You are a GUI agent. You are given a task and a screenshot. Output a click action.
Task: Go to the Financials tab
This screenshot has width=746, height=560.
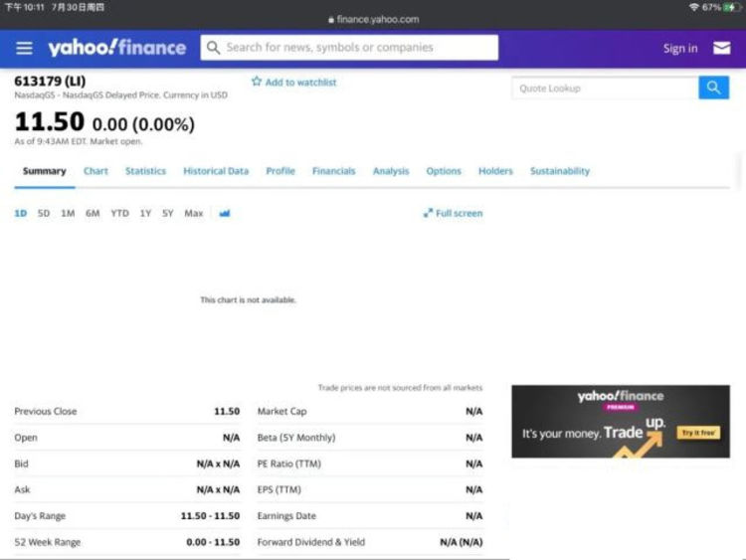(333, 171)
